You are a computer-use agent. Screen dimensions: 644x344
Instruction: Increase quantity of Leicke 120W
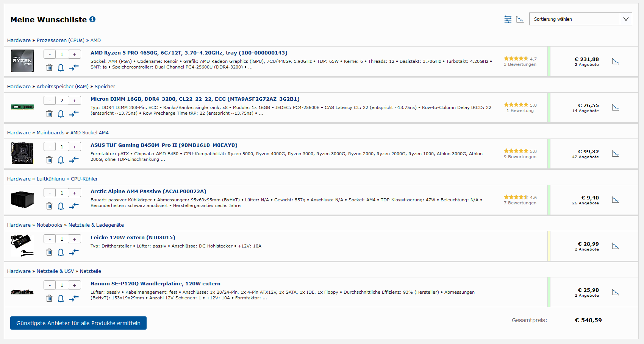74,239
